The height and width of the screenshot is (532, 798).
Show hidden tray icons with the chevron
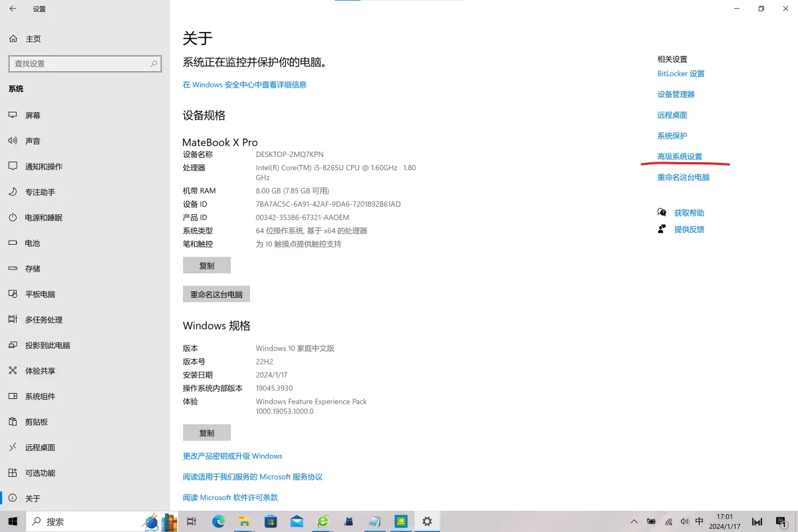pyautogui.click(x=634, y=521)
